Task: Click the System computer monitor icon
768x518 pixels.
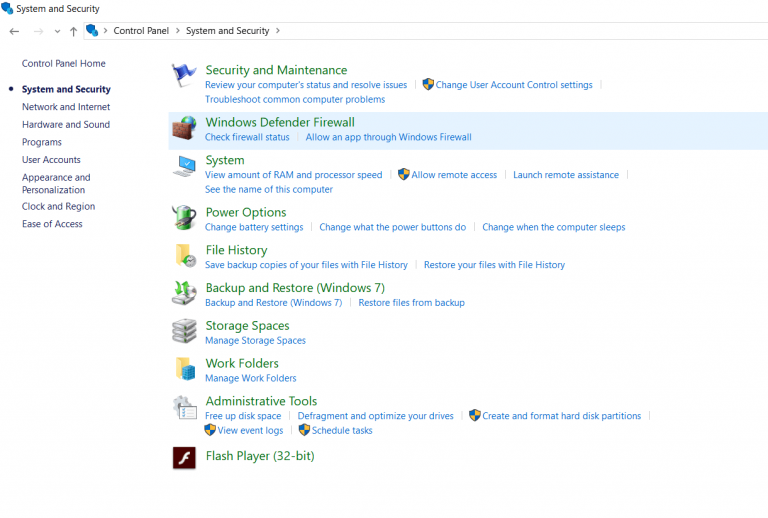Action: [x=184, y=166]
